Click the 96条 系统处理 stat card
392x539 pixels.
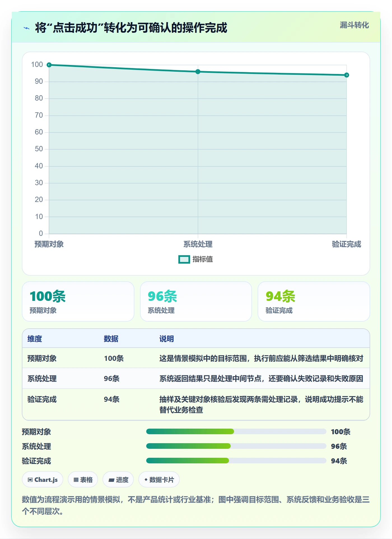(196, 301)
